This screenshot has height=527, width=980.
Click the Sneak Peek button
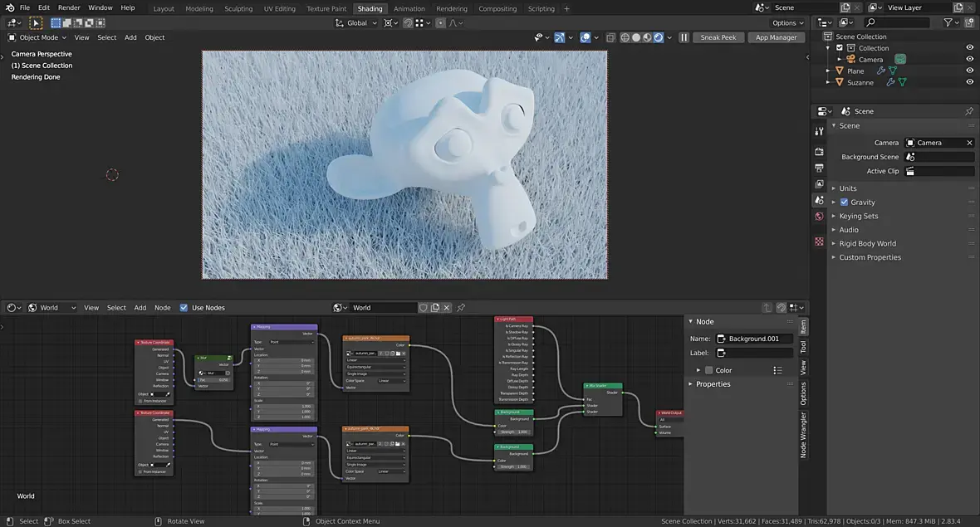click(718, 37)
